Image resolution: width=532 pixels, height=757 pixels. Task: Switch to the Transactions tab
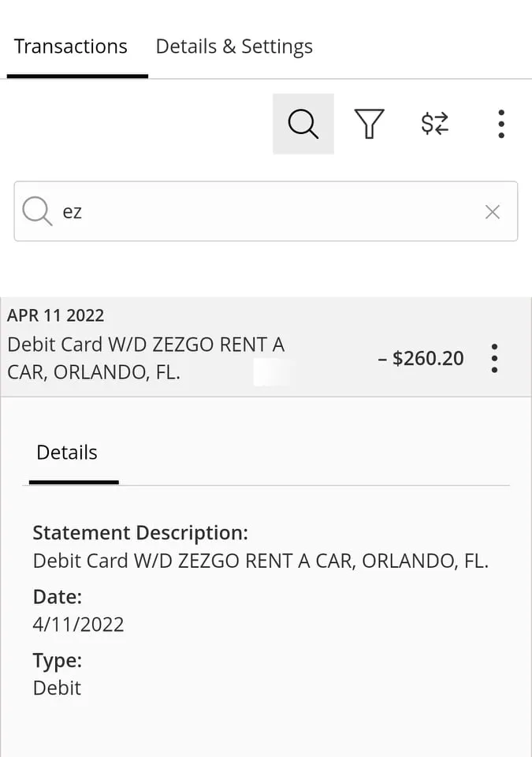(71, 47)
